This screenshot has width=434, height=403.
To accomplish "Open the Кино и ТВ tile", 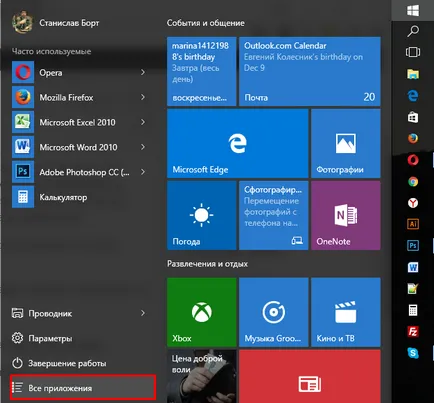I will [x=346, y=312].
